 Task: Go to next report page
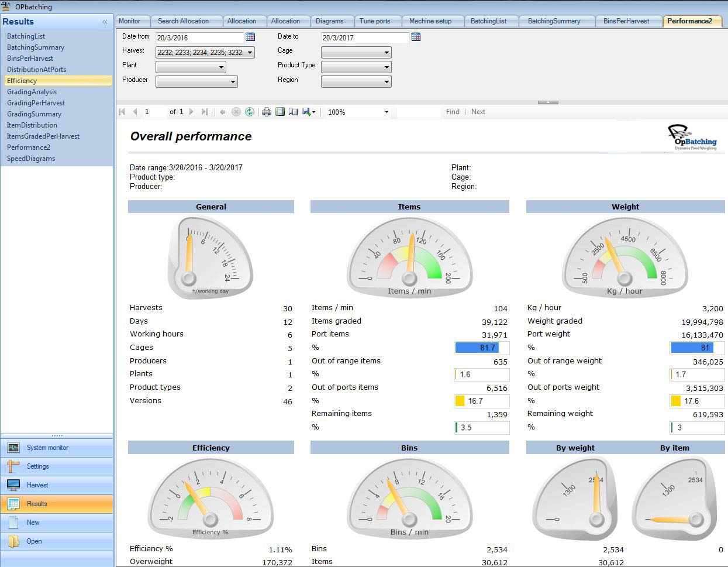coord(191,112)
